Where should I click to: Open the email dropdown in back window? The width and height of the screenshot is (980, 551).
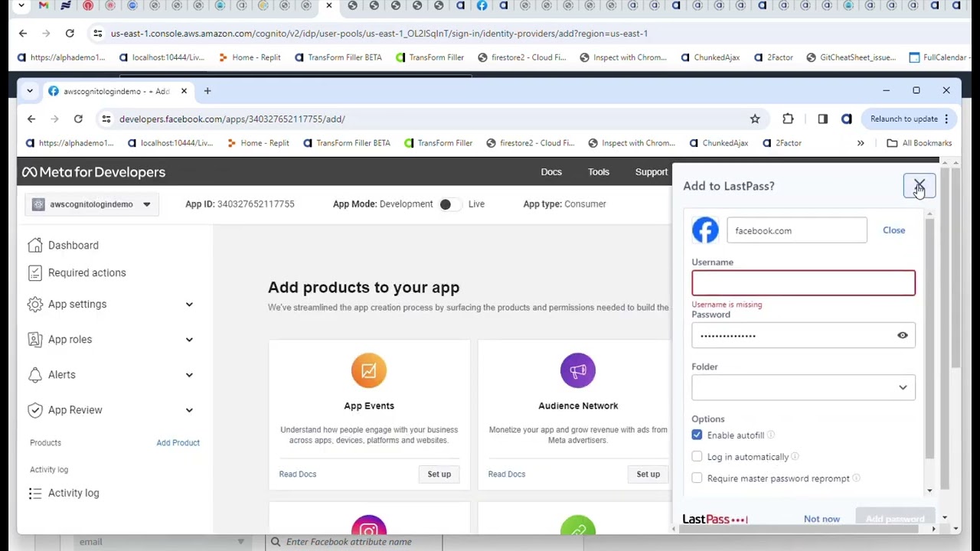[x=161, y=542]
